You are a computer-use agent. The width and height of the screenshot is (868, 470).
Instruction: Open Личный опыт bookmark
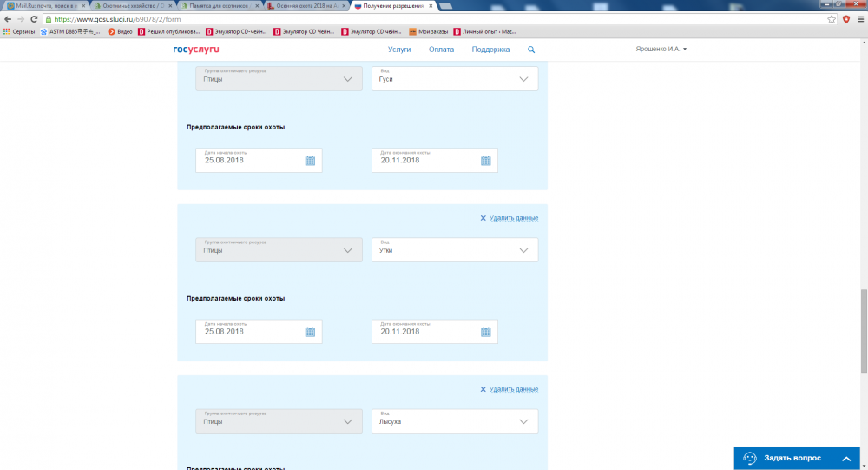(484, 31)
